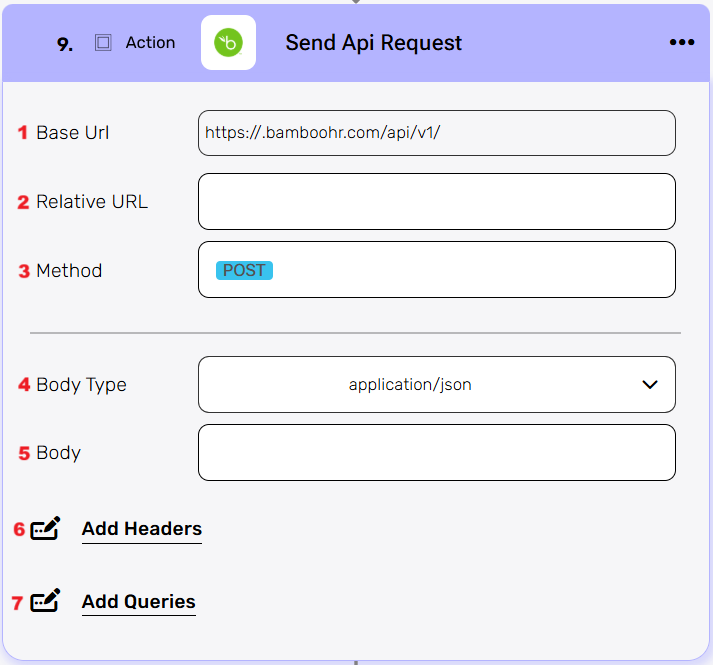Click the Body Type dropdown chevron arrow
Screen dimensions: 713x665
(649, 385)
